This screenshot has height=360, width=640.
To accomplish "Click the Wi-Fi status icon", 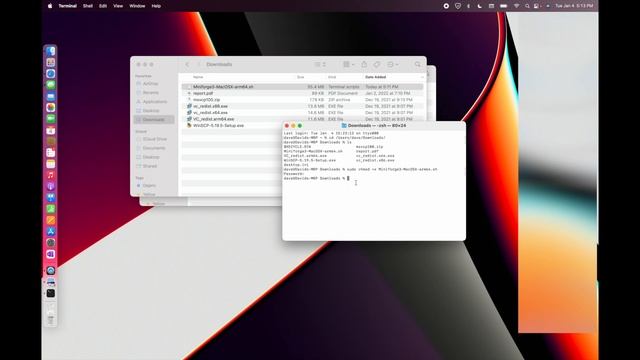I will pos(516,6).
